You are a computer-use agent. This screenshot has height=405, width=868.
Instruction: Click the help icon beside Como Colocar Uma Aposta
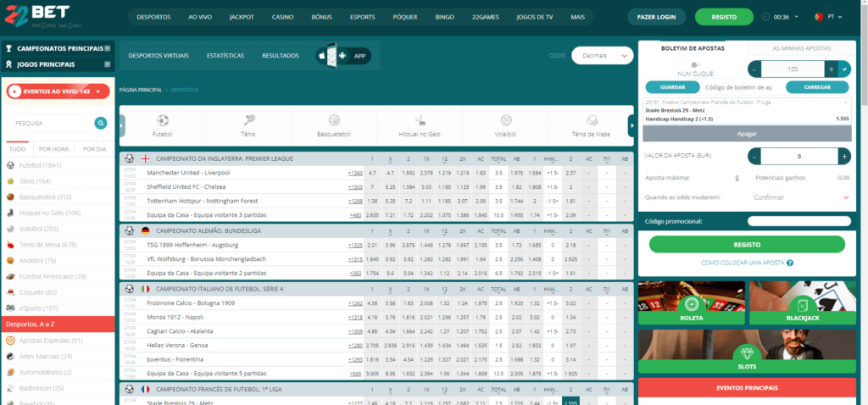tap(789, 263)
